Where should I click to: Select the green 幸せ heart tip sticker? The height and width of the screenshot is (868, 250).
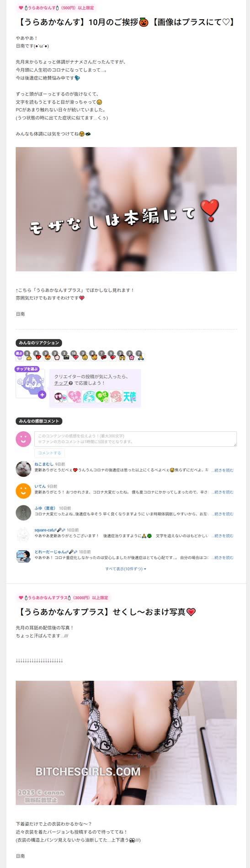(x=102, y=397)
